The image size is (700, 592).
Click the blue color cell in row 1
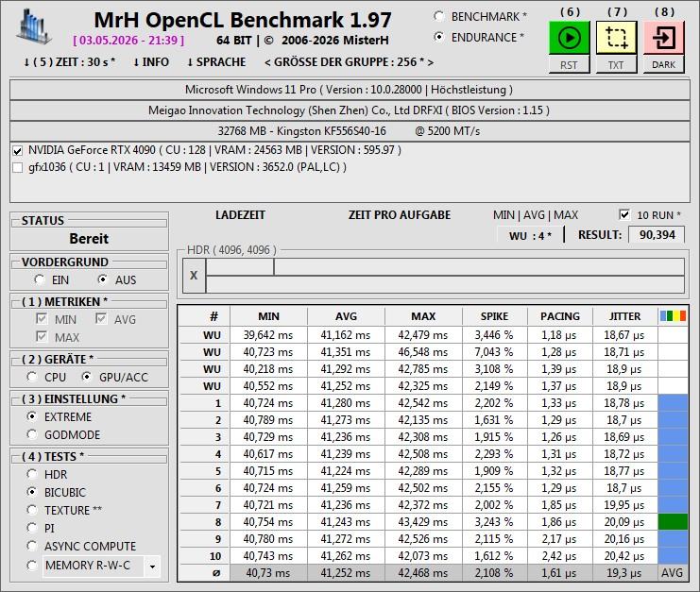(x=673, y=403)
